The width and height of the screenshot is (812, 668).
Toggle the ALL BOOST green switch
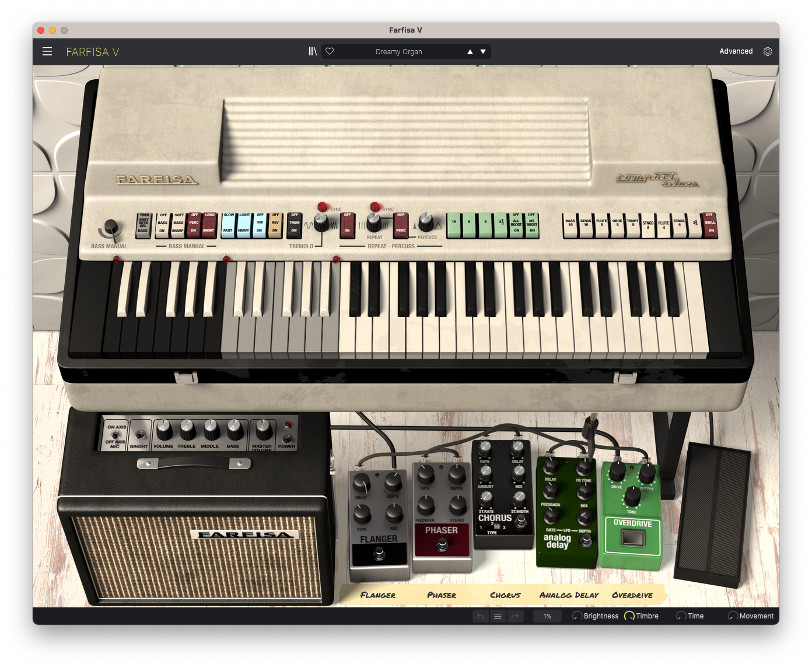516,225
